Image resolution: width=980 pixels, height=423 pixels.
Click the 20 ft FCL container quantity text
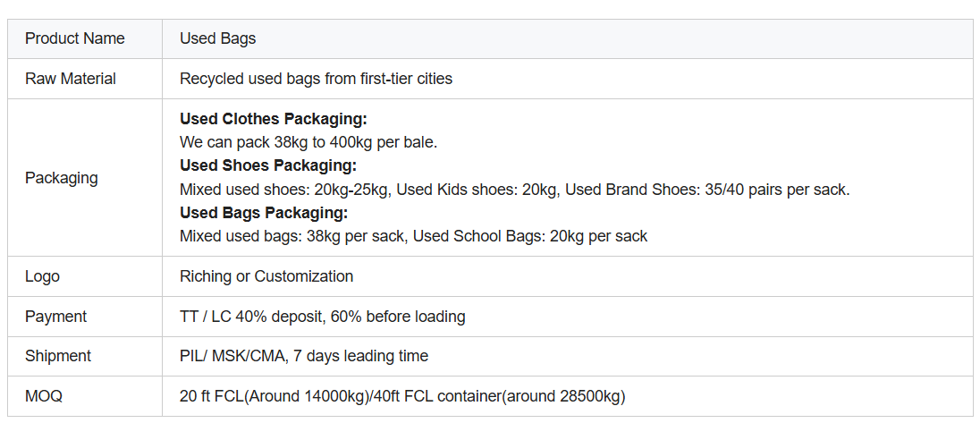[402, 396]
